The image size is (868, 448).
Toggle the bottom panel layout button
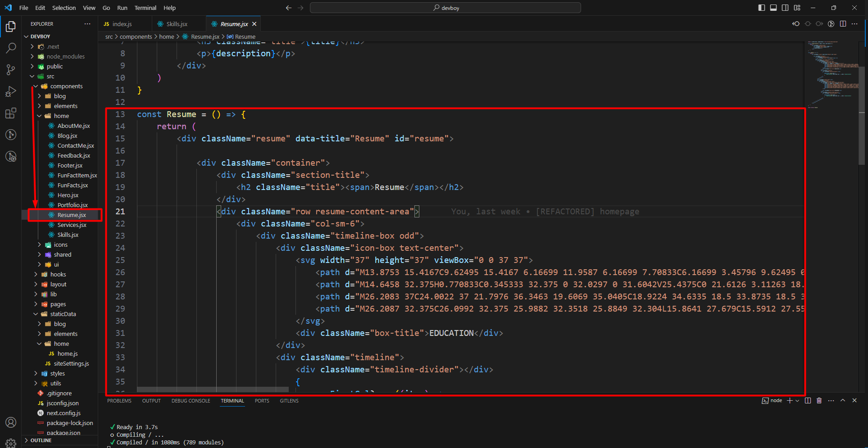click(773, 8)
